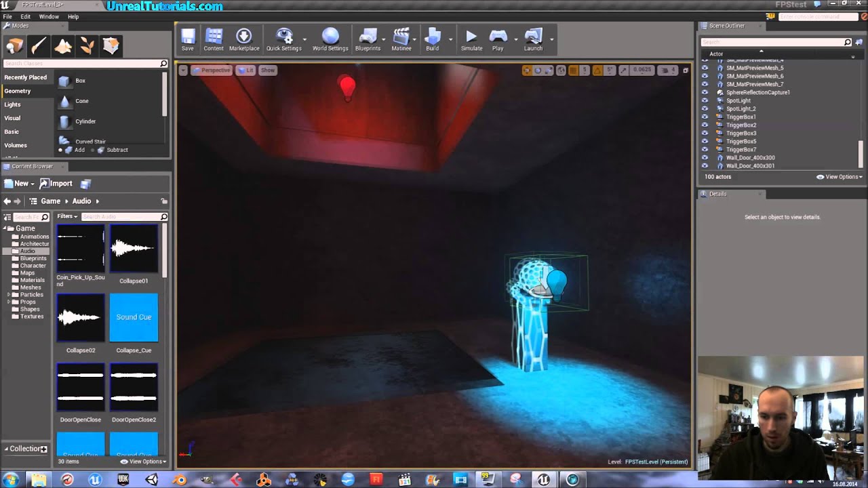The height and width of the screenshot is (488, 868).
Task: Hide Wall_Door_400x300 with its eye icon
Action: 705,157
